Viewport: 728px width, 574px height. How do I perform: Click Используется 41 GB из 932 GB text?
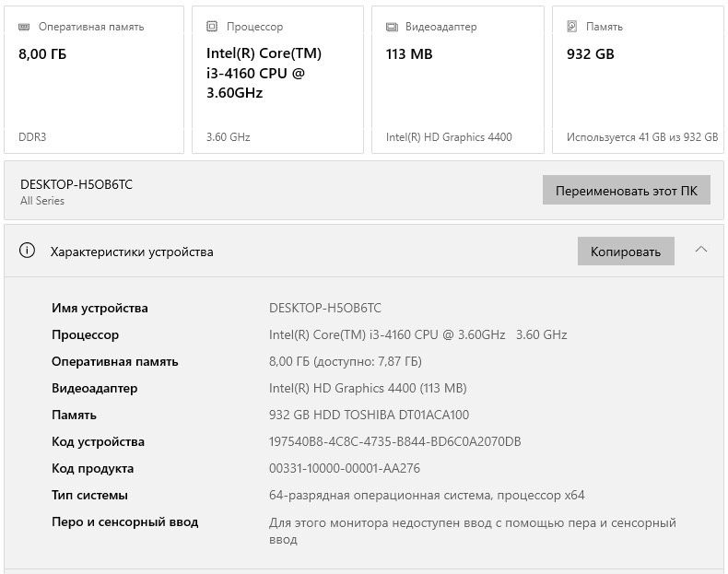pyautogui.click(x=642, y=137)
